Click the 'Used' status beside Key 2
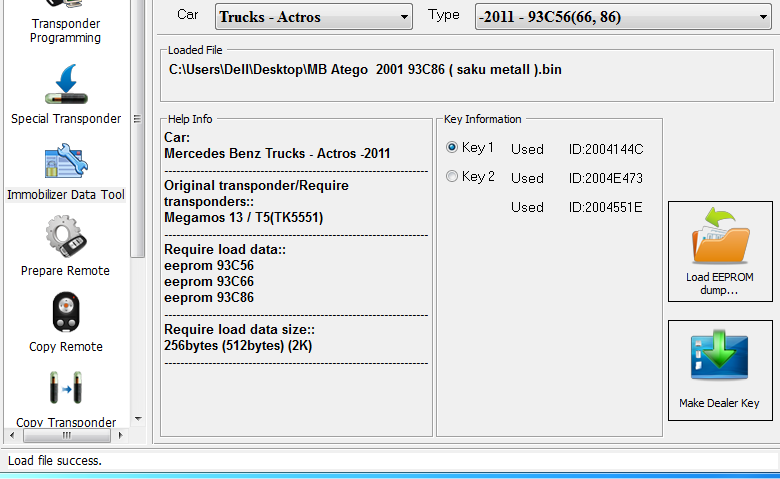The height and width of the screenshot is (479, 780). tap(527, 178)
